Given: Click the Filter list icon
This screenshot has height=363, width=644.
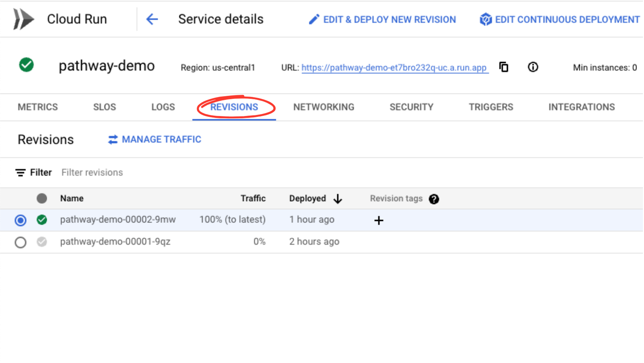Looking at the screenshot, I should 20,173.
